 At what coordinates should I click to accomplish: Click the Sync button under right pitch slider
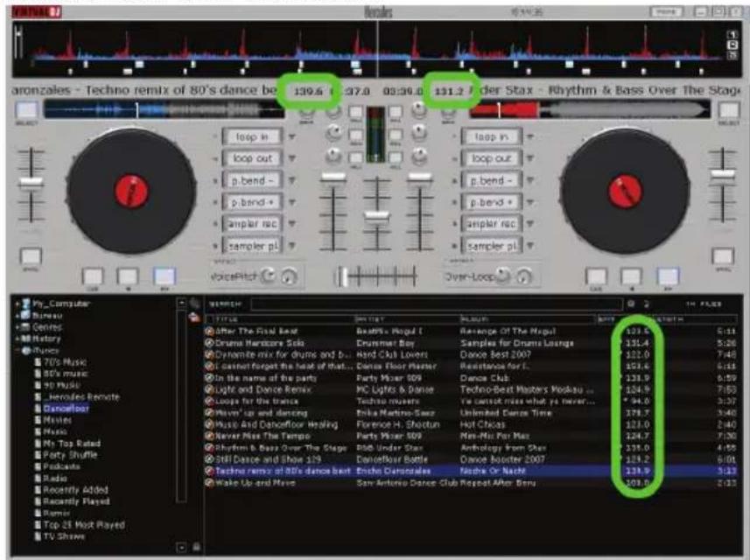pyautogui.click(x=723, y=256)
